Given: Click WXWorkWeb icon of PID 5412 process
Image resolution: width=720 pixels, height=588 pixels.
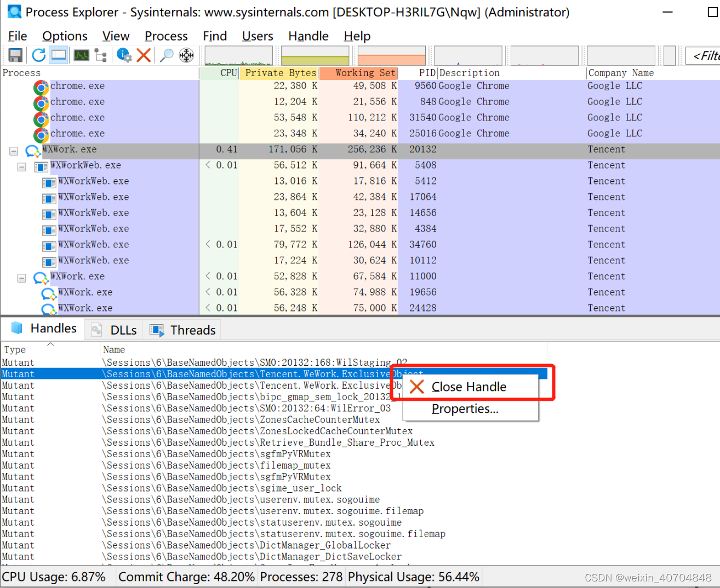Looking at the screenshot, I should pyautogui.click(x=49, y=182).
